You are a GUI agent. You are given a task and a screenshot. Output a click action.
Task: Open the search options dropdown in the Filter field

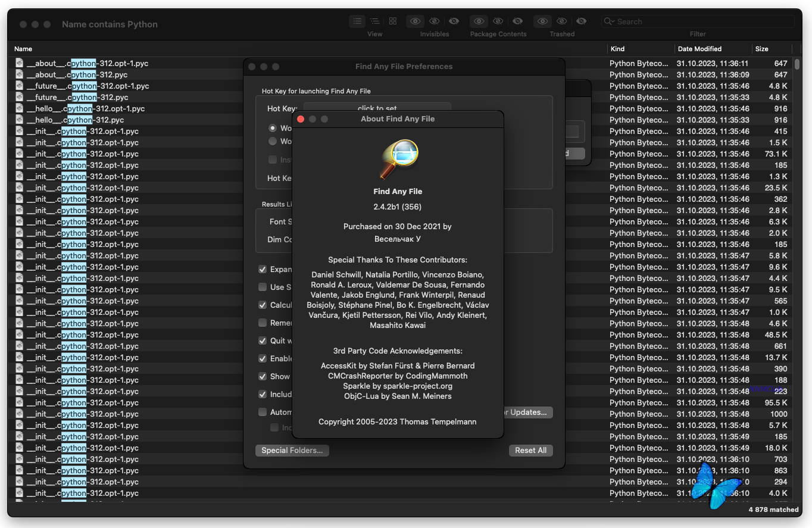[609, 21]
